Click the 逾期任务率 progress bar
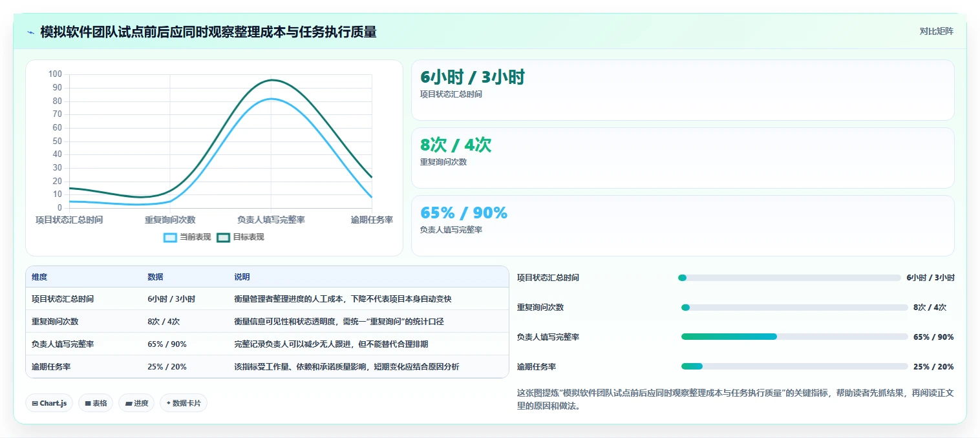Image resolution: width=980 pixels, height=438 pixels. [794, 367]
